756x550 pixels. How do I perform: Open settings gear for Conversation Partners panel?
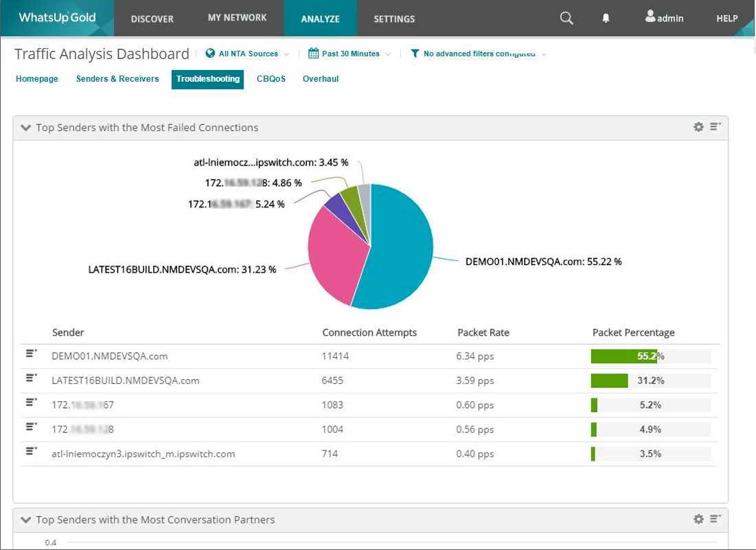point(698,519)
